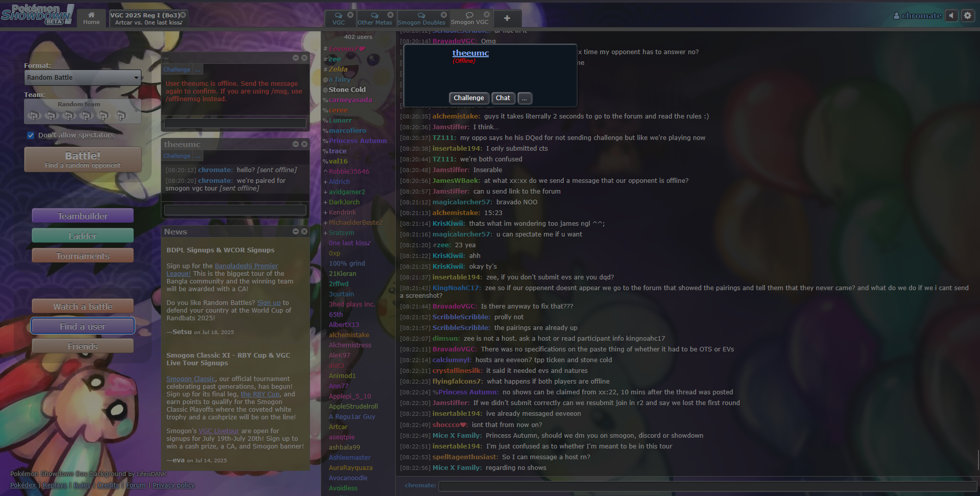This screenshot has height=496, width=980.
Task: Open the Home tab
Action: click(91, 18)
